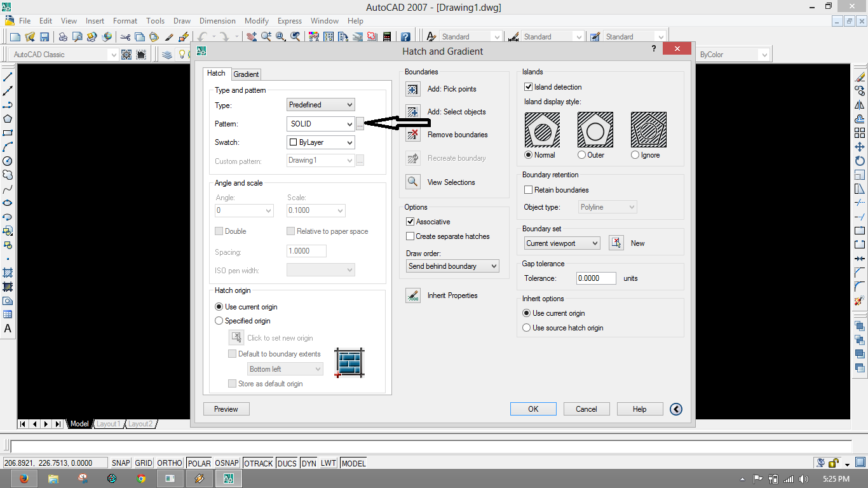Click the Add: Pick points icon
868x488 pixels.
pyautogui.click(x=412, y=89)
